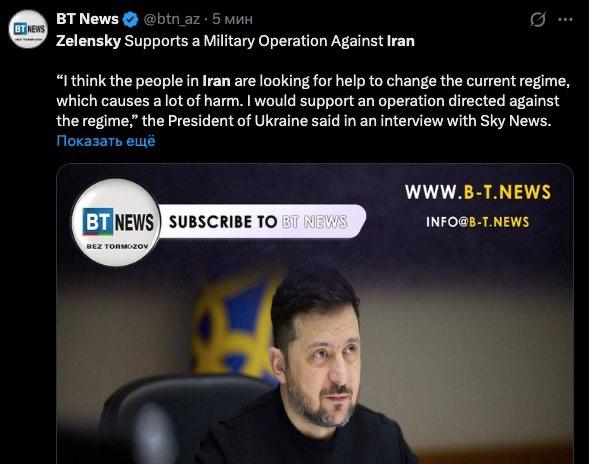Click the 5 мин timestamp
Screen dimensions: 589x464
point(232,19)
